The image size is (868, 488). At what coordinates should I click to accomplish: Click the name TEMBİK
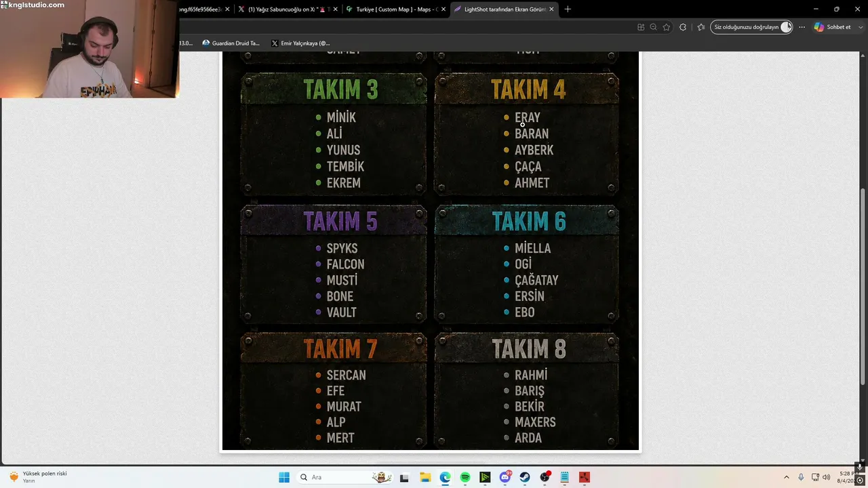[345, 166]
